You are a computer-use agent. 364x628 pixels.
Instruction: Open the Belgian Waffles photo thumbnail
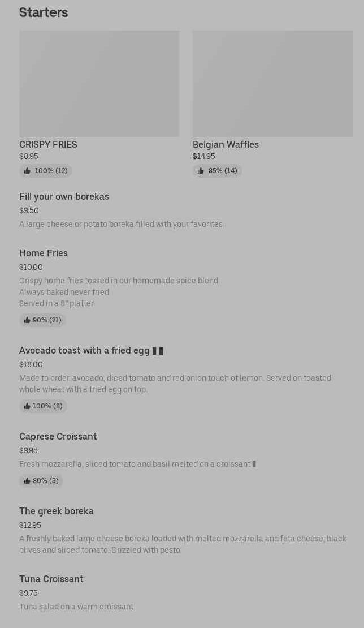(272, 84)
